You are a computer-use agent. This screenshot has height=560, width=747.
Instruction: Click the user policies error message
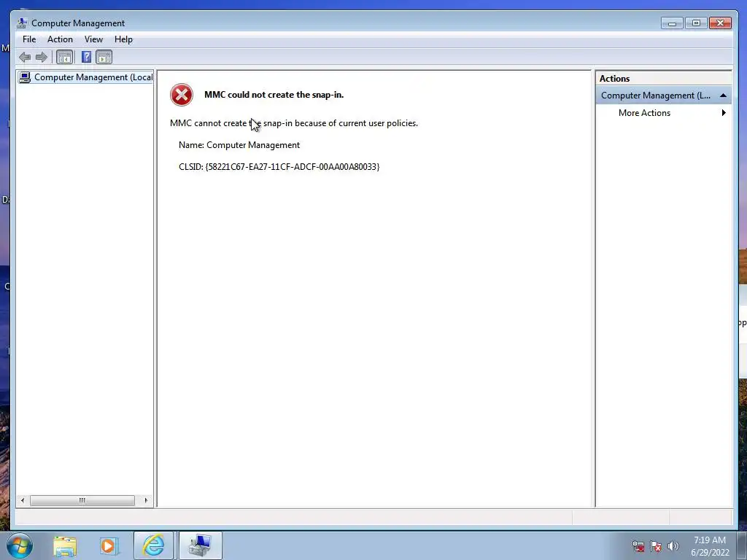coord(294,123)
